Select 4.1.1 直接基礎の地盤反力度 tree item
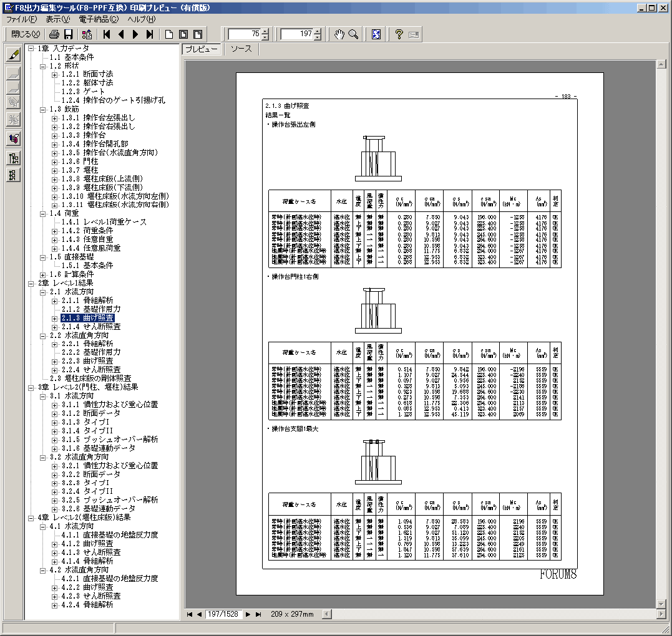 pyautogui.click(x=110, y=536)
